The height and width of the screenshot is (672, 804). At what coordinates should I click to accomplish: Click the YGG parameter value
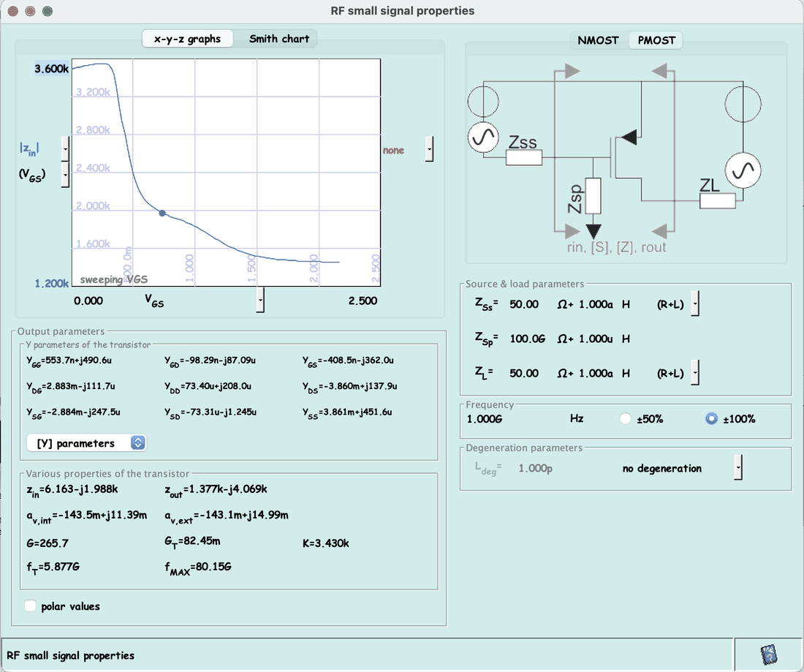click(x=69, y=360)
